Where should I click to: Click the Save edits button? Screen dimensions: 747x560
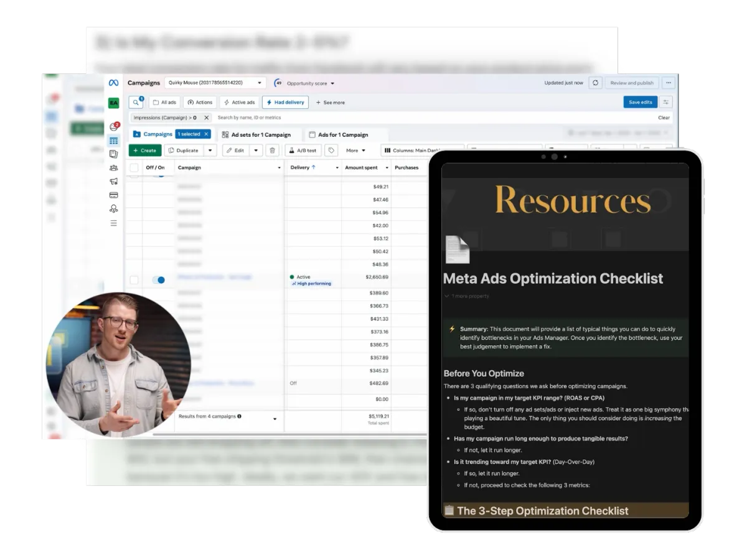click(640, 102)
